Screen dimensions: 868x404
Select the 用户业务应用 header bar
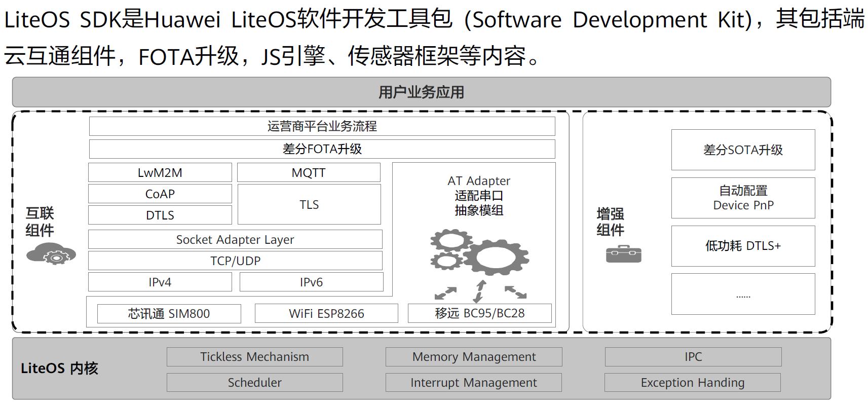tap(422, 92)
